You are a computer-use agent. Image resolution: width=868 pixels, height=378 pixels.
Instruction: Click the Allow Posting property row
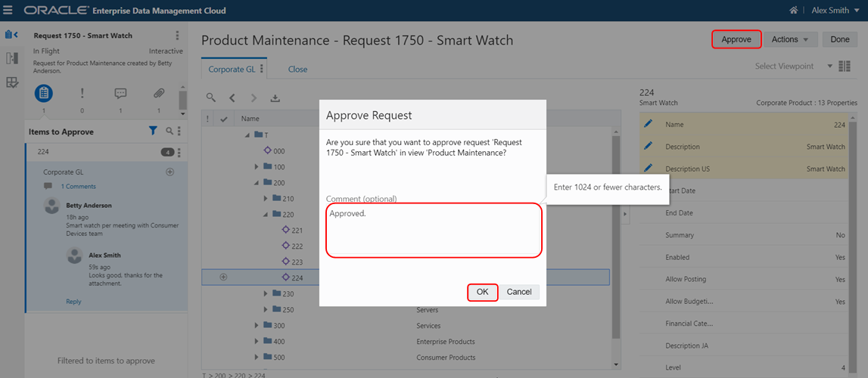(744, 280)
